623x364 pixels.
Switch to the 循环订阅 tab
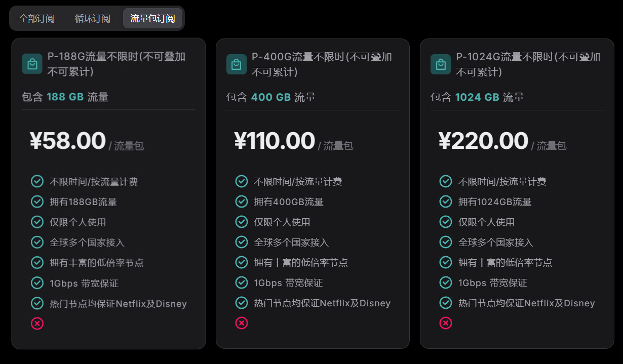pyautogui.click(x=92, y=19)
